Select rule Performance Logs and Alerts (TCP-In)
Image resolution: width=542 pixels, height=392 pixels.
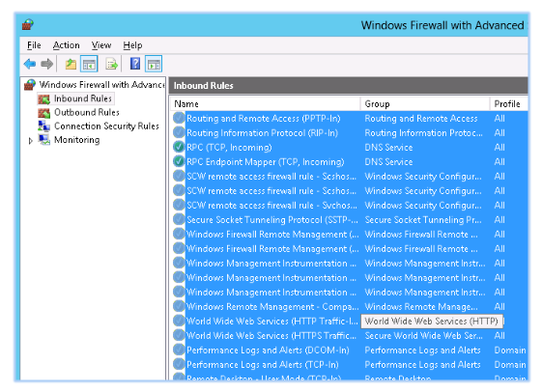[263, 365]
